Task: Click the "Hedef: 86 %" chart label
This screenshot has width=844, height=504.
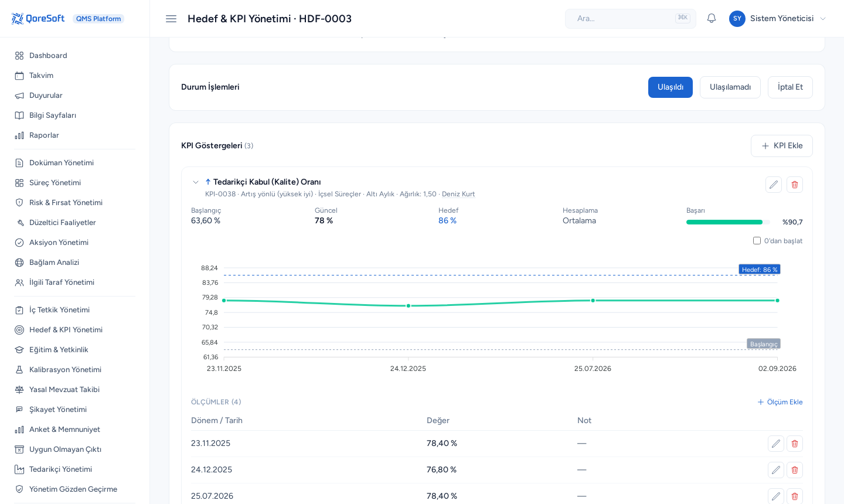Action: point(760,270)
